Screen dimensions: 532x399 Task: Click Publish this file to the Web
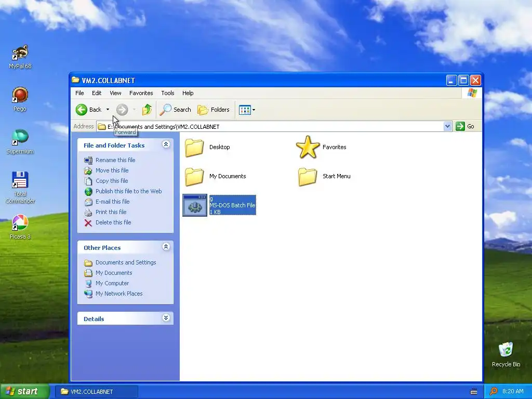[x=129, y=191]
